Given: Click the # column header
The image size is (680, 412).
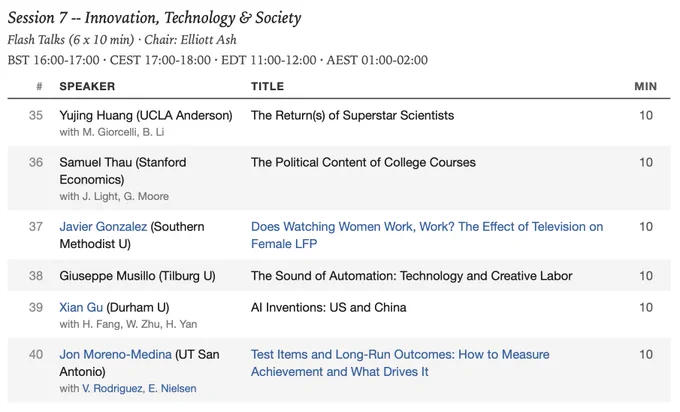Looking at the screenshot, I should tap(39, 86).
